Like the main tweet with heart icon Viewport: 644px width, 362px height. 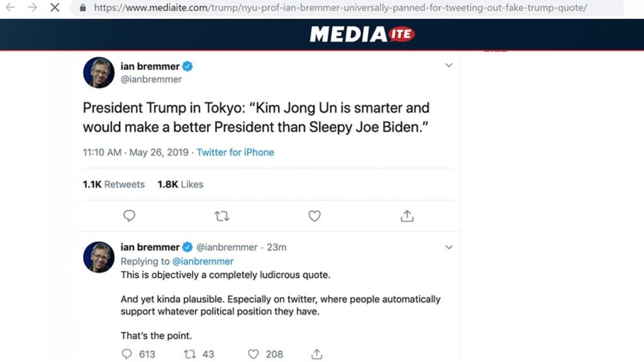tap(314, 216)
